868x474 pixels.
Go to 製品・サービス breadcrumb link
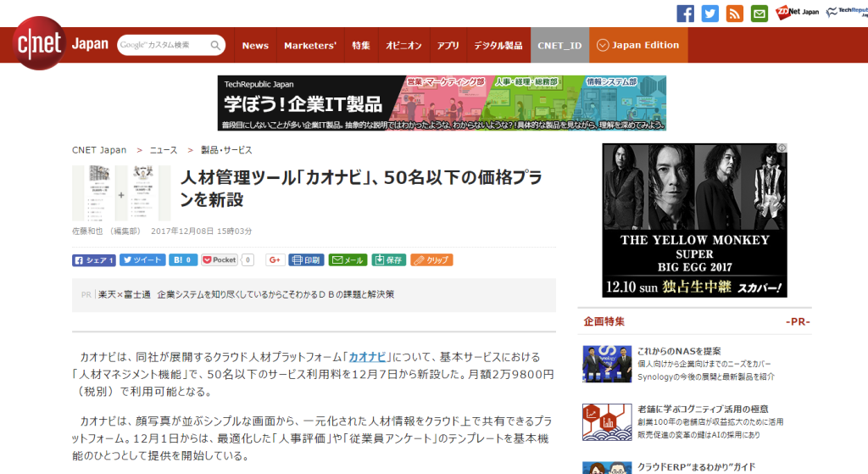click(x=226, y=150)
